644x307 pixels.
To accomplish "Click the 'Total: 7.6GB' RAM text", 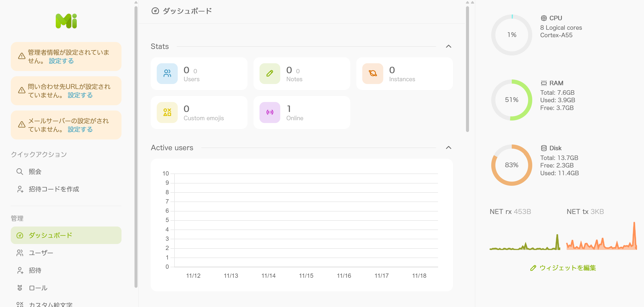I will pos(557,93).
